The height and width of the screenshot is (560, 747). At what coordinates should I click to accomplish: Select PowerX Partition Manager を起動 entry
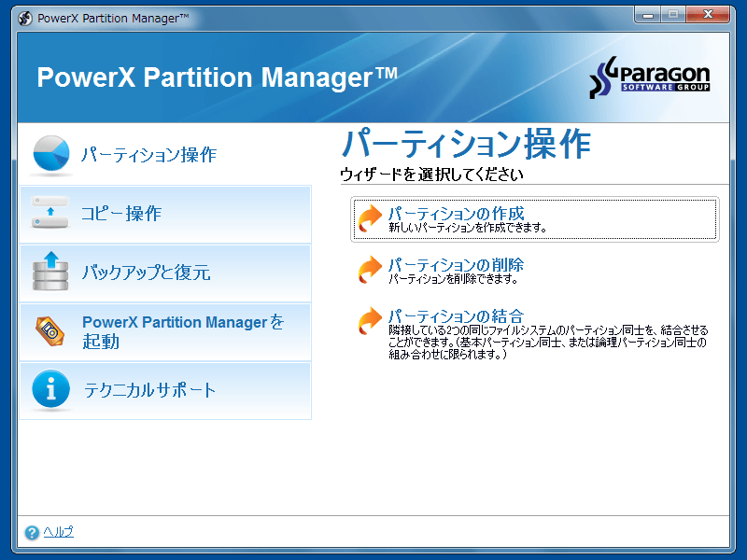click(x=165, y=332)
